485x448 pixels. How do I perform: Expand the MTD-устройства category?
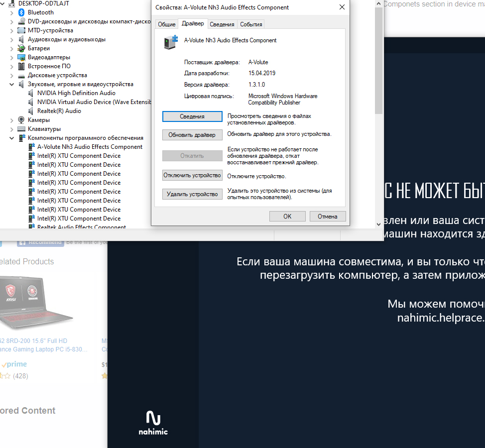[x=12, y=30]
